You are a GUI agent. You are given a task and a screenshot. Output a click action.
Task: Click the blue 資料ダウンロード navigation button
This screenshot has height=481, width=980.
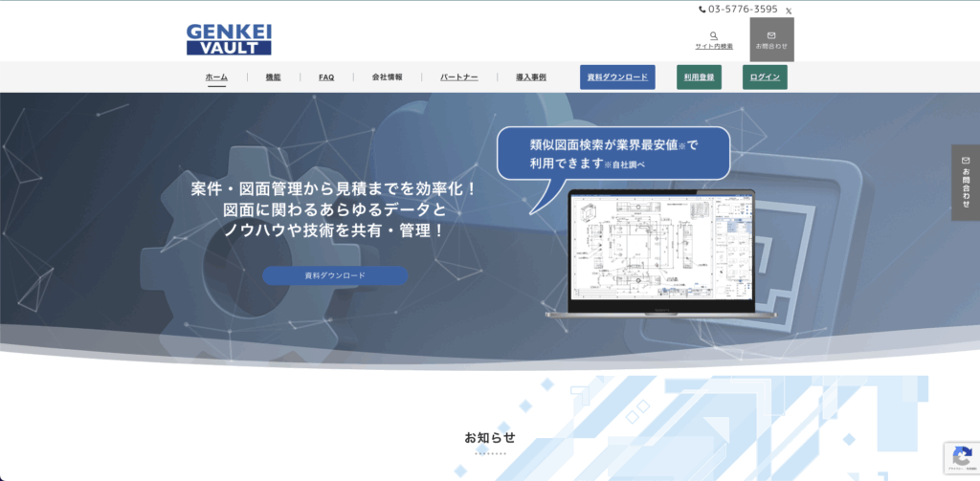(617, 77)
